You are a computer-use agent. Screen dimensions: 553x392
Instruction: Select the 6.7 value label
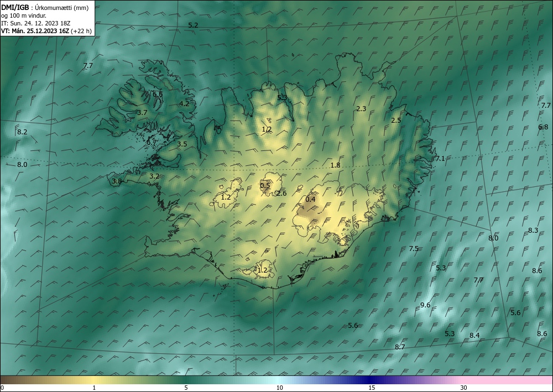click(152, 143)
